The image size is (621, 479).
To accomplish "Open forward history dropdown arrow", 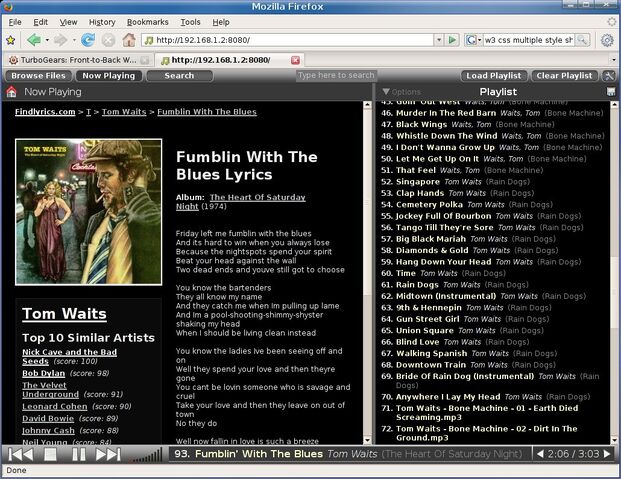I will 74,40.
